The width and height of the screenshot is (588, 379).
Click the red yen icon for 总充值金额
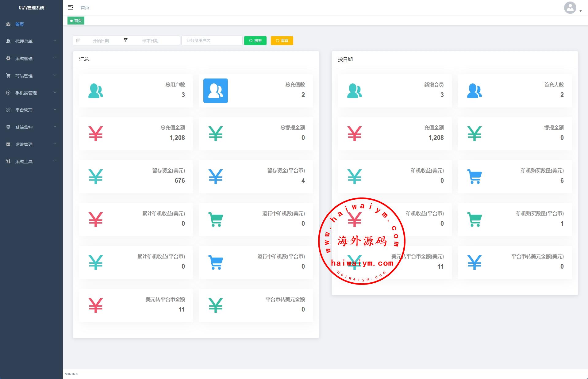[x=96, y=134]
